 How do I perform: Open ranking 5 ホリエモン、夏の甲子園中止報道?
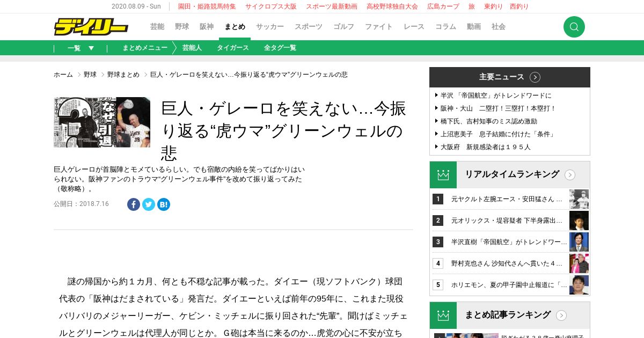click(509, 285)
